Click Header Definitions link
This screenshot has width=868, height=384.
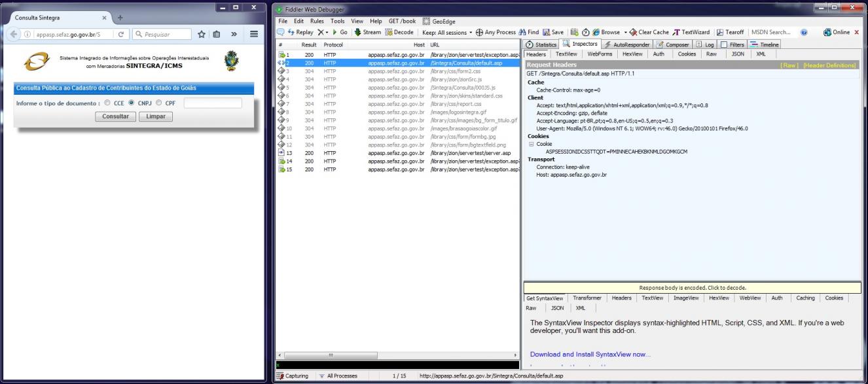click(x=829, y=65)
